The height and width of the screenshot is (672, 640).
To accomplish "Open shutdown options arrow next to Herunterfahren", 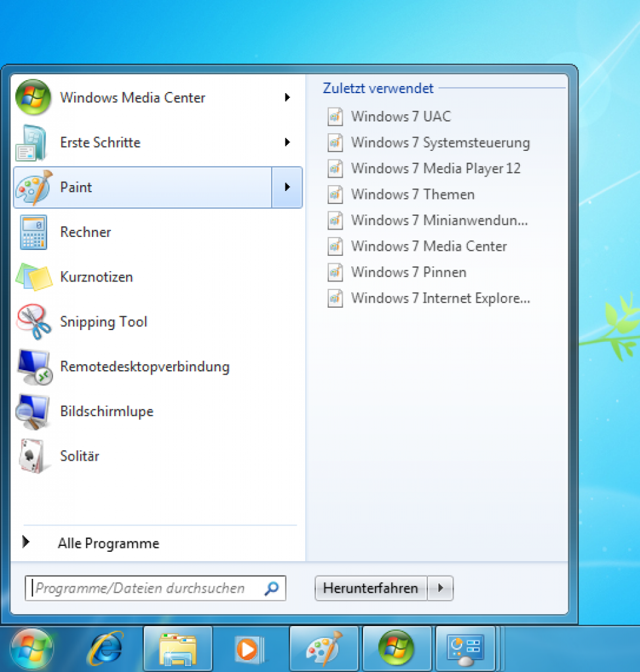I will (x=440, y=589).
